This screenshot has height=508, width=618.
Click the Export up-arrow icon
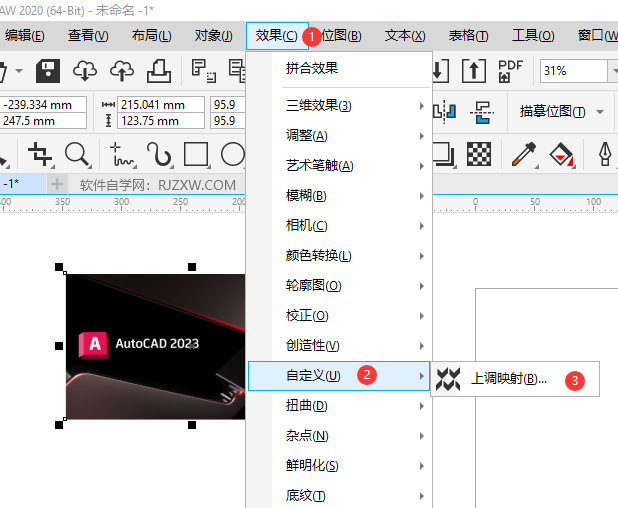pos(473,71)
